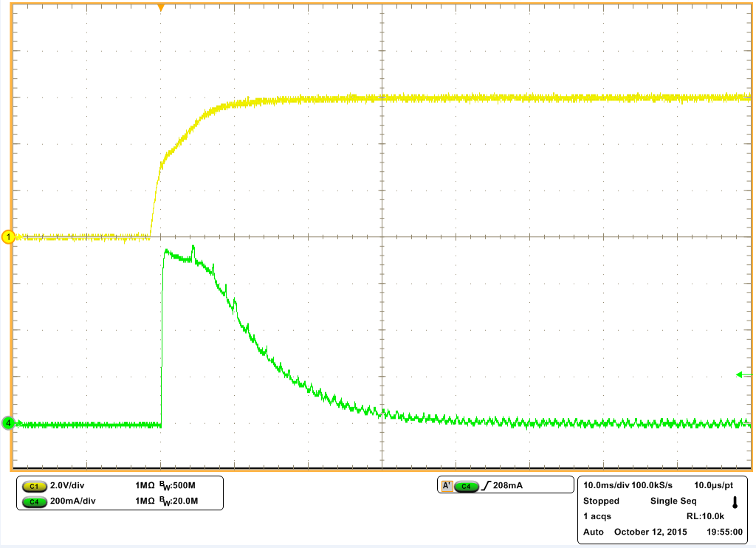756x548 pixels.
Task: Click the Single Seq acquisition mode label
Action: click(674, 501)
